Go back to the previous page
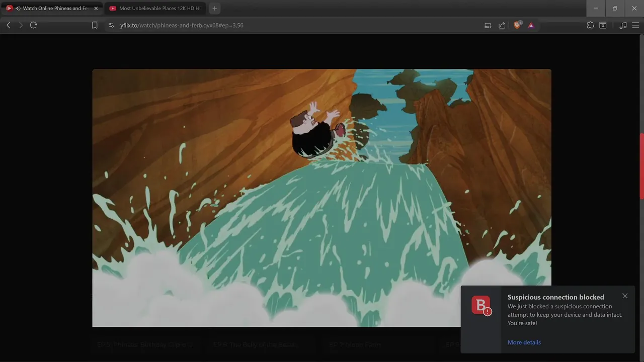 point(9,25)
